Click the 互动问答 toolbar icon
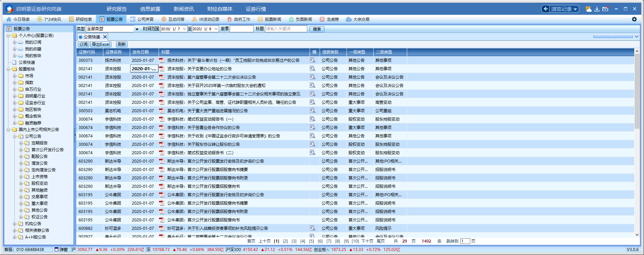The height and width of the screenshot is (255, 644). [x=164, y=19]
